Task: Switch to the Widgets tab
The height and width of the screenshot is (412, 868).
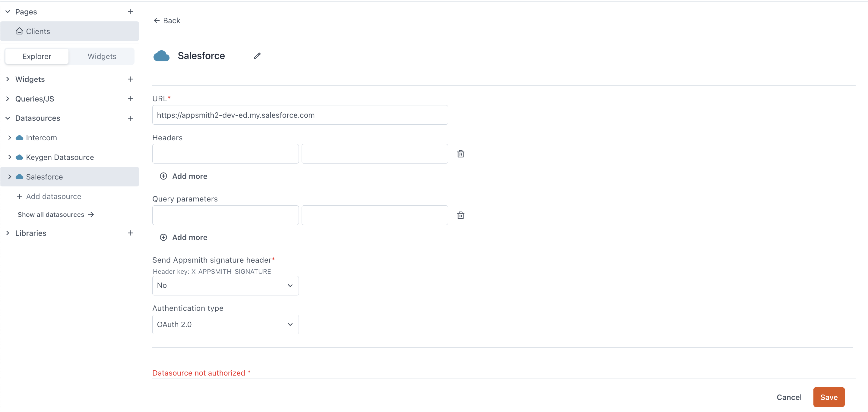Action: tap(102, 56)
